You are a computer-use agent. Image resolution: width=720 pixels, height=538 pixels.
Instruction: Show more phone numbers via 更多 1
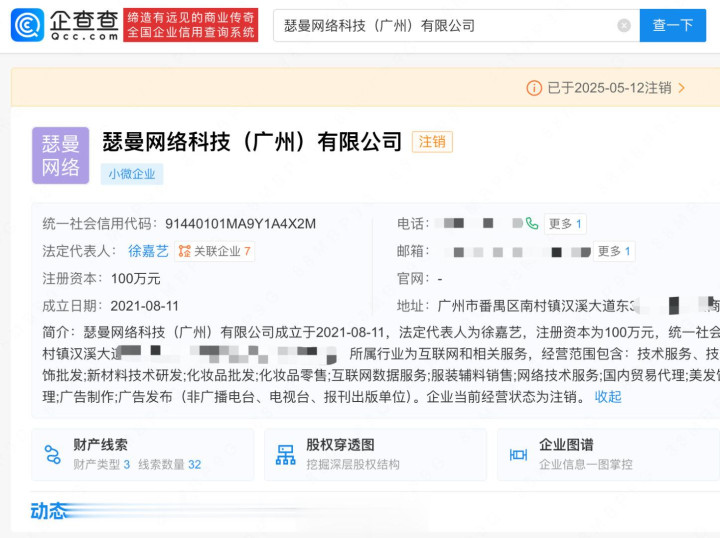565,224
